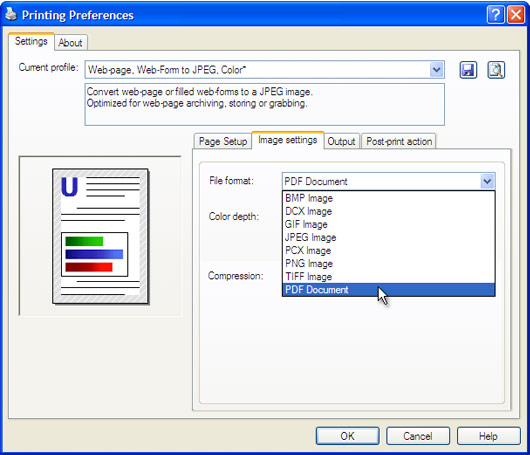Choose JPEG Image from the format list
Viewport: 530px width, 455px height.
point(388,237)
